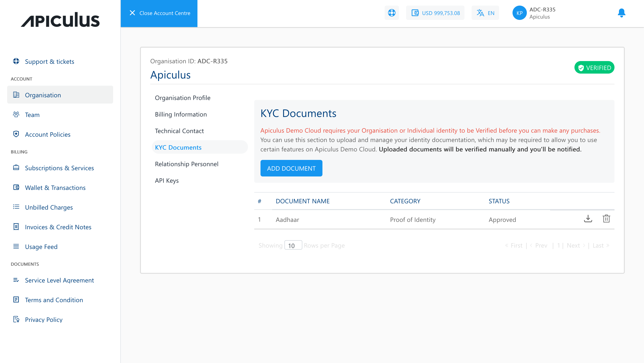Go to Support & tickets
The height and width of the screenshot is (363, 644).
click(x=49, y=61)
